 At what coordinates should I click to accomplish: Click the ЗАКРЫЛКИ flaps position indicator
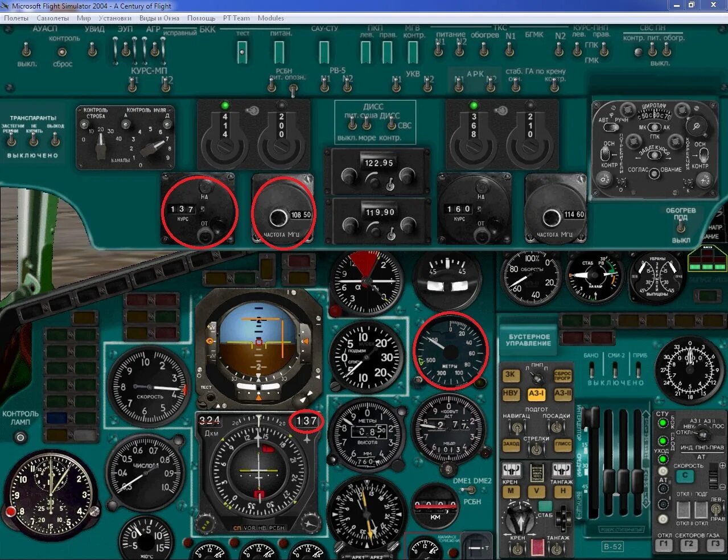pyautogui.click(x=657, y=277)
